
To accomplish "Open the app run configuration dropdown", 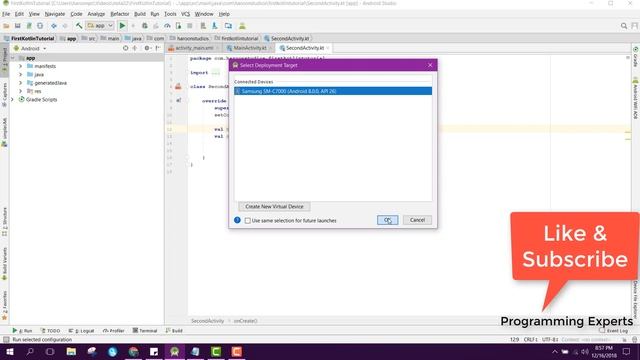I will coord(100,26).
